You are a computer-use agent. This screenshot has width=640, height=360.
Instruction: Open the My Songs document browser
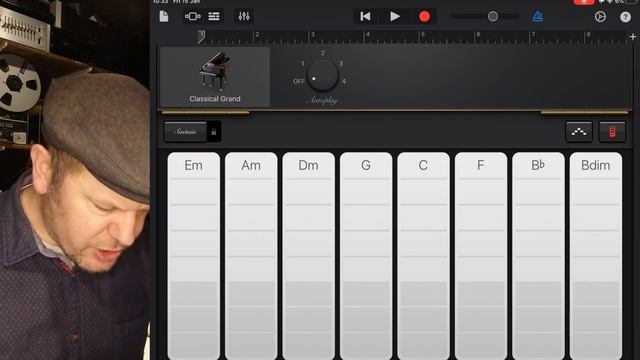click(164, 17)
